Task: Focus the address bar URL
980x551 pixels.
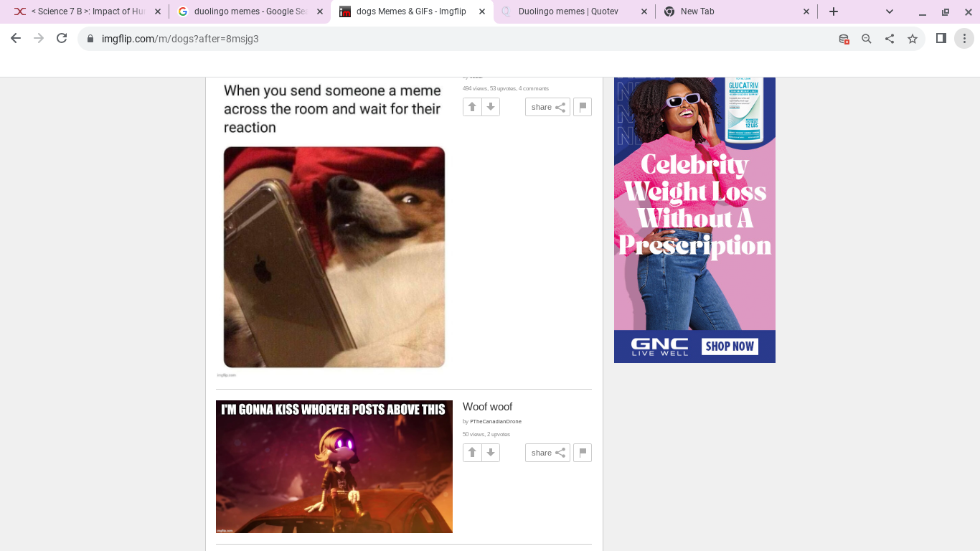Action: click(x=180, y=39)
